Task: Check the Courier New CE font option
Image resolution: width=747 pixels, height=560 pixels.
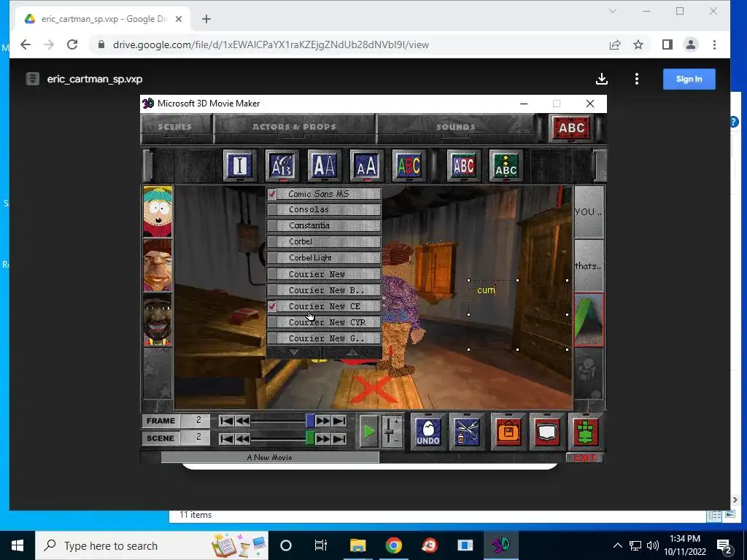Action: 323,306
